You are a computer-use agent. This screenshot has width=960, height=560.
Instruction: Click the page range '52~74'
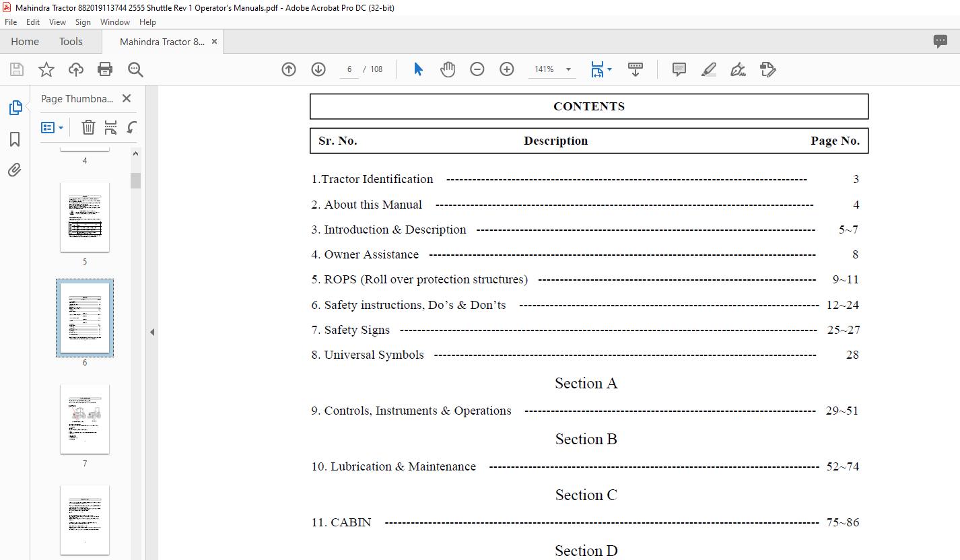pos(843,466)
